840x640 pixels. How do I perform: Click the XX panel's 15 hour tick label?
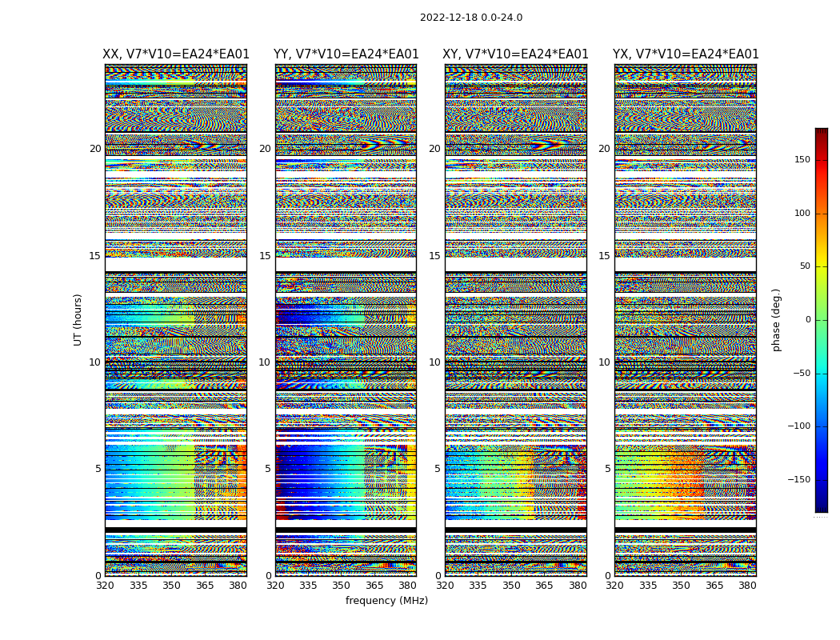(95, 256)
